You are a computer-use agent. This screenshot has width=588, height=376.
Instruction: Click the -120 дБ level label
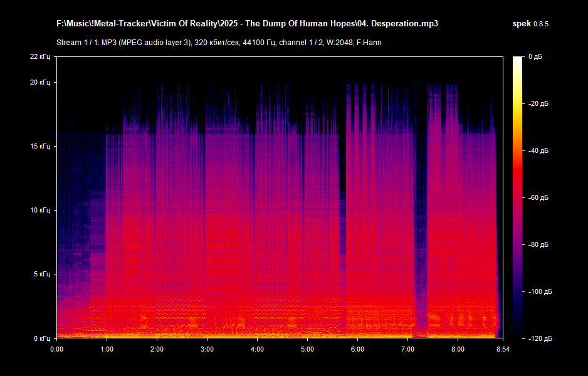538,338
